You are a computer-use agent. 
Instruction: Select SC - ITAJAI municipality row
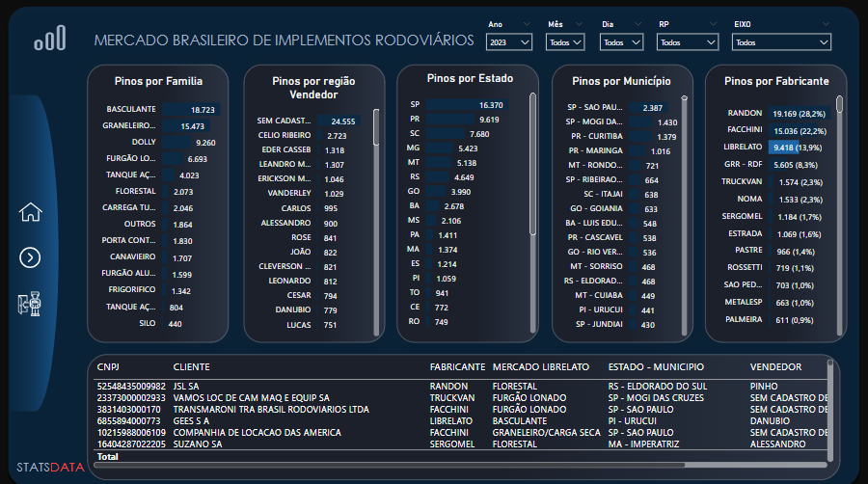click(620, 194)
